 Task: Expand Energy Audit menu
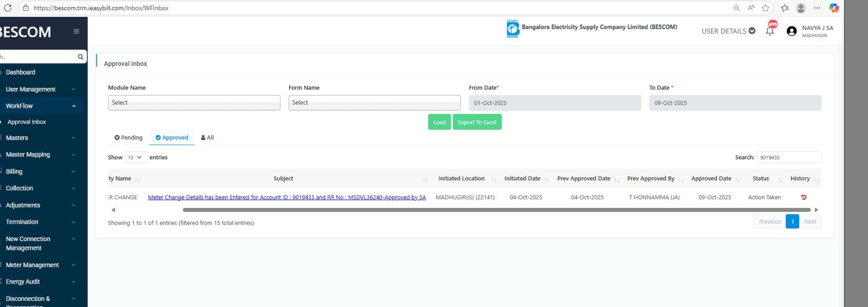(41, 282)
